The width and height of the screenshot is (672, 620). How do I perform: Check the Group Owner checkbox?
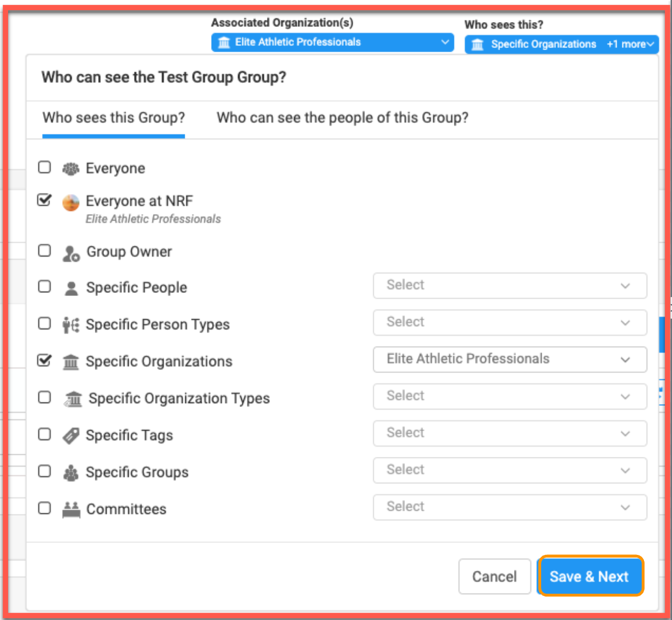click(x=44, y=251)
